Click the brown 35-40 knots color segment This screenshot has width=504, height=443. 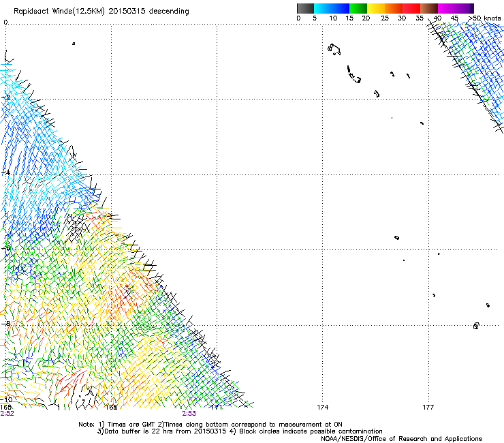tap(429, 8)
